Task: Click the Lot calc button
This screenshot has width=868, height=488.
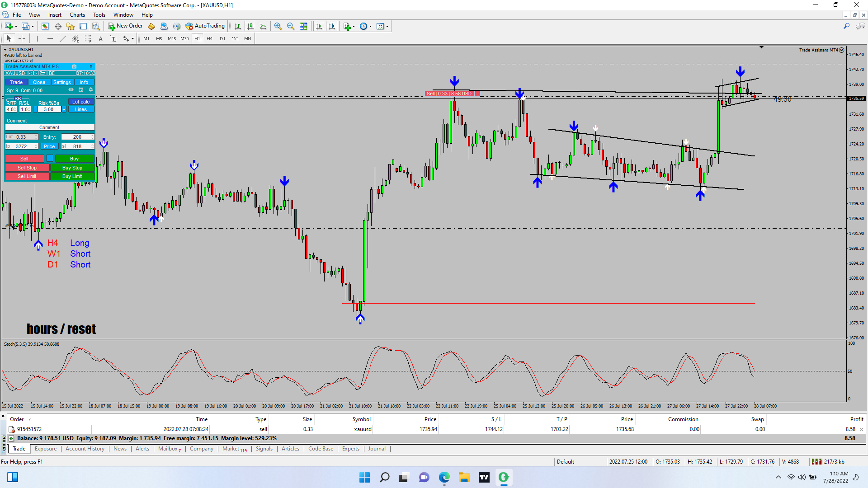Action: pos(81,102)
